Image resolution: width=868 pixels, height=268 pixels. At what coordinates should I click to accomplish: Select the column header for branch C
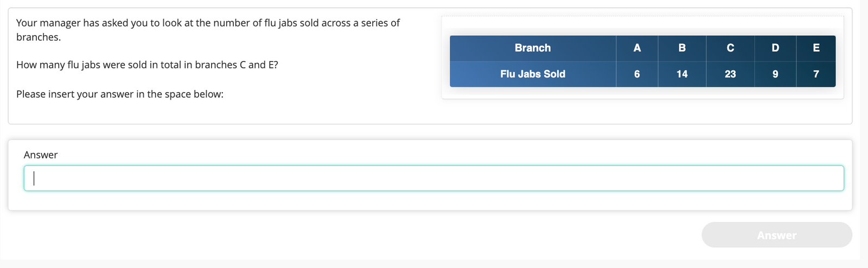(730, 48)
